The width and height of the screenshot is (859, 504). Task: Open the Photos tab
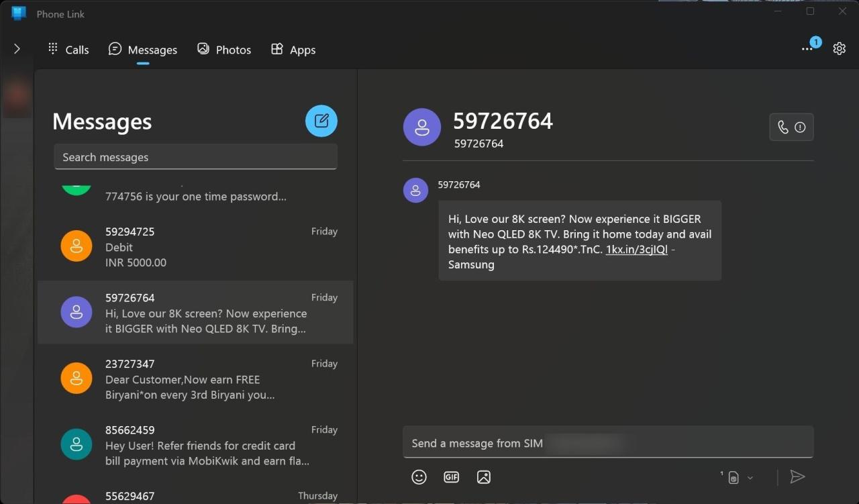(224, 50)
